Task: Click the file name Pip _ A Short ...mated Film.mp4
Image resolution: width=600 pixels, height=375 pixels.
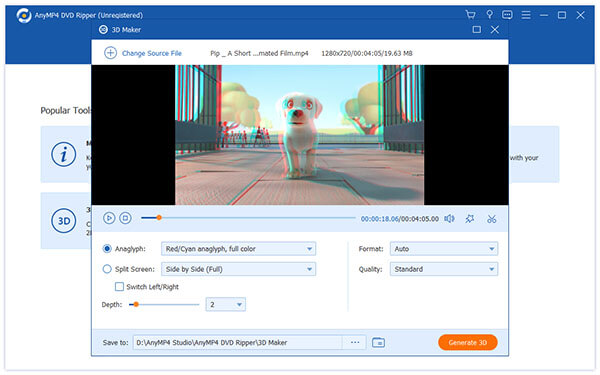Action: (259, 53)
